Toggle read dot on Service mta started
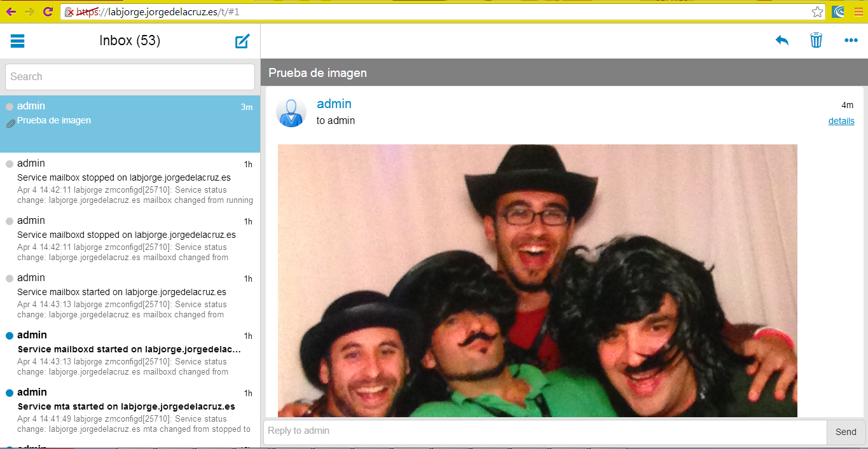868x449 pixels. pos(10,393)
